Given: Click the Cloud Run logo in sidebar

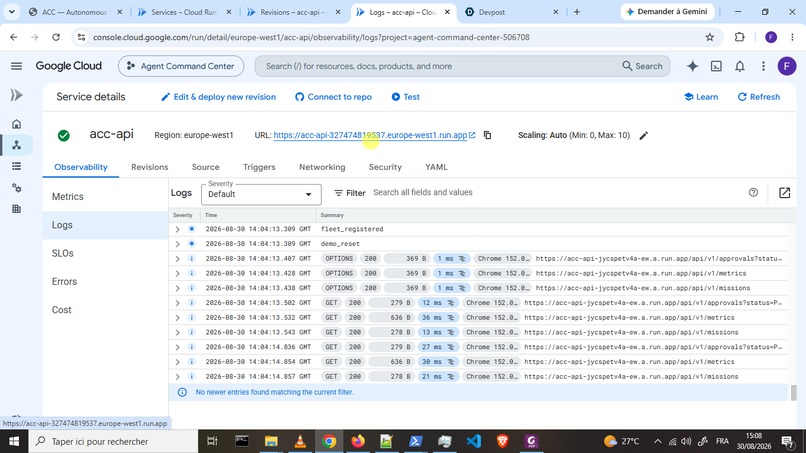Looking at the screenshot, I should [16, 95].
